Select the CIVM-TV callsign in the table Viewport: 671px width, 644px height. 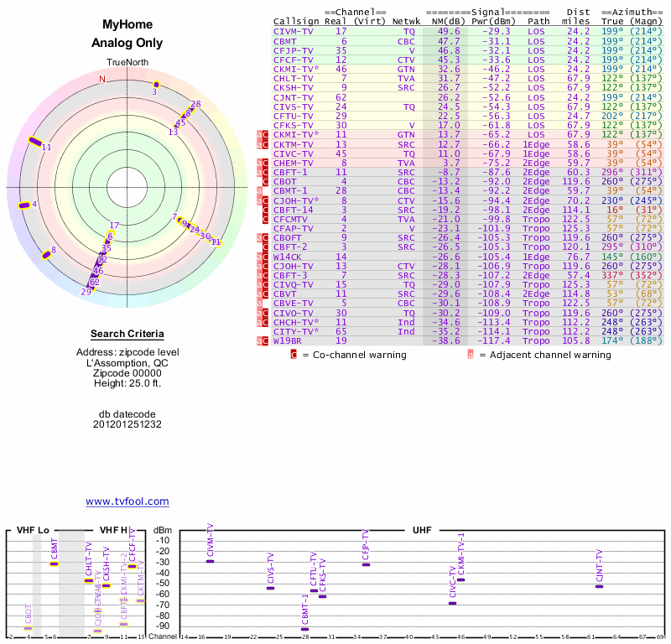(x=294, y=30)
